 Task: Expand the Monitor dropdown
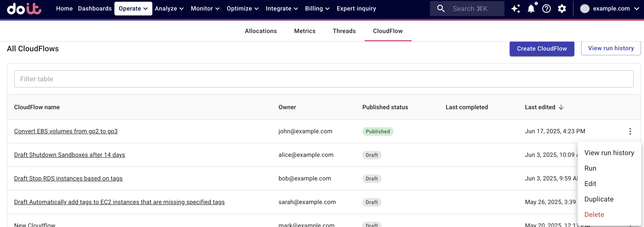205,9
